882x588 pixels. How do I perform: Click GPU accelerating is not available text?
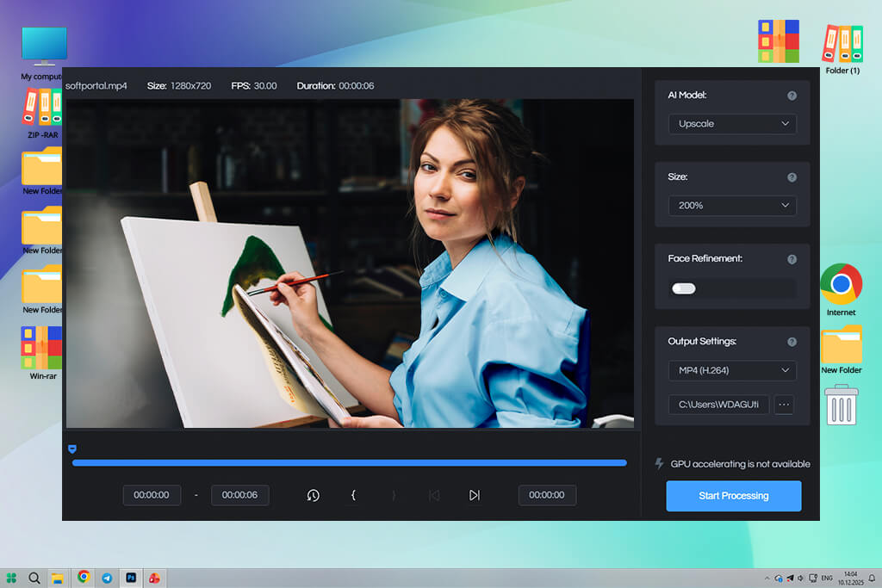click(x=740, y=464)
